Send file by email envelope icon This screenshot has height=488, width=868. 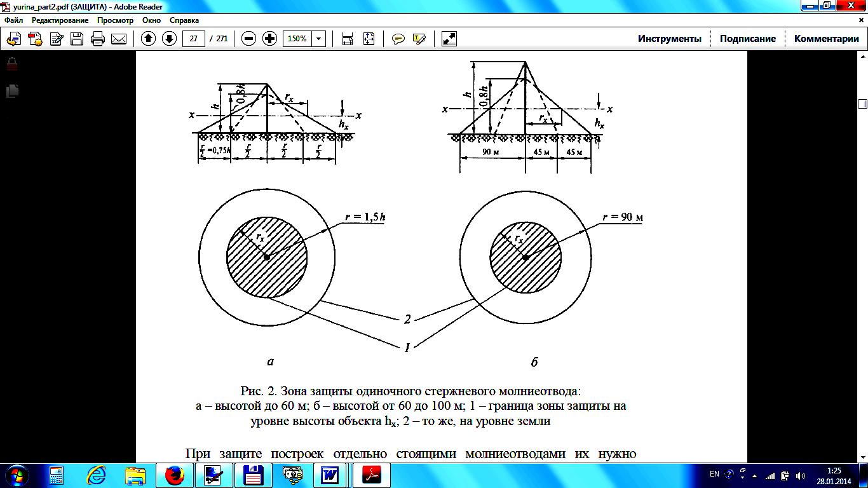119,39
